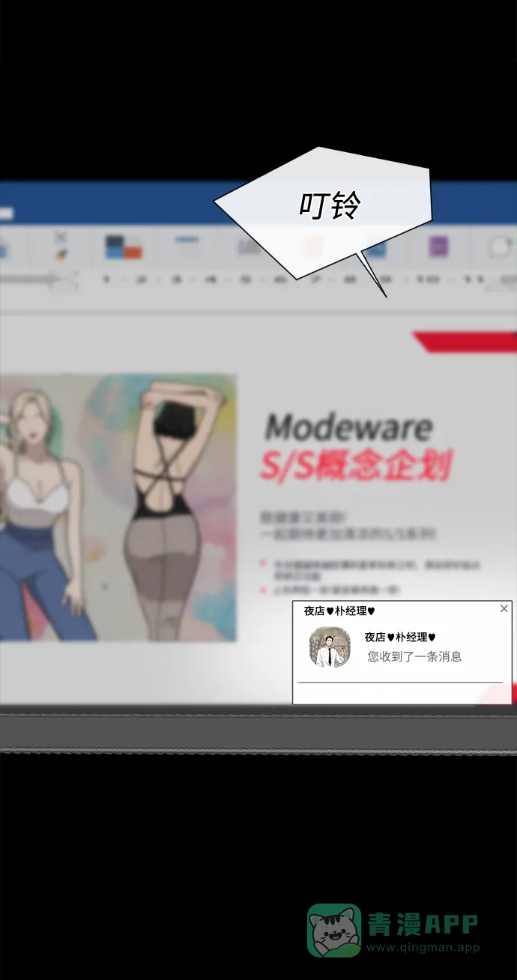The image size is (517, 980).
Task: Close the 夜店♥朴经理♥ notification popup
Action: point(504,609)
